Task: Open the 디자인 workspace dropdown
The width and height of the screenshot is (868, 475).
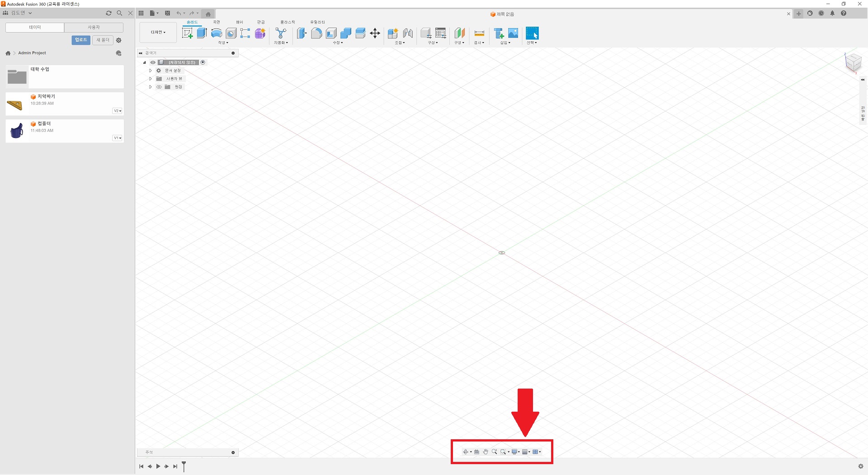Action: coord(158,32)
